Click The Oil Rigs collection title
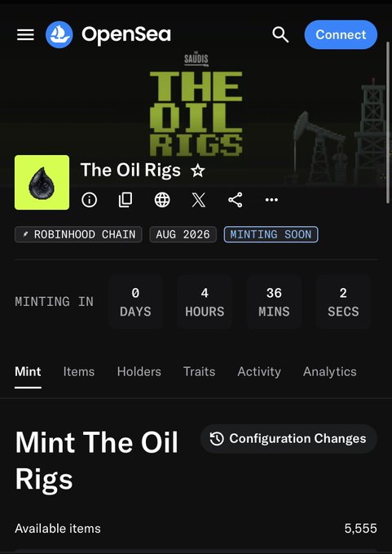 pyautogui.click(x=130, y=171)
